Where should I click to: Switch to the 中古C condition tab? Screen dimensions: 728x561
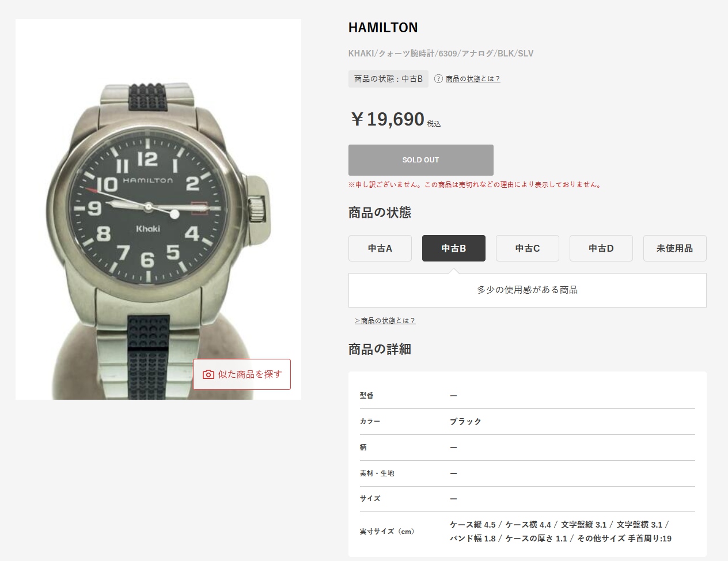point(528,248)
